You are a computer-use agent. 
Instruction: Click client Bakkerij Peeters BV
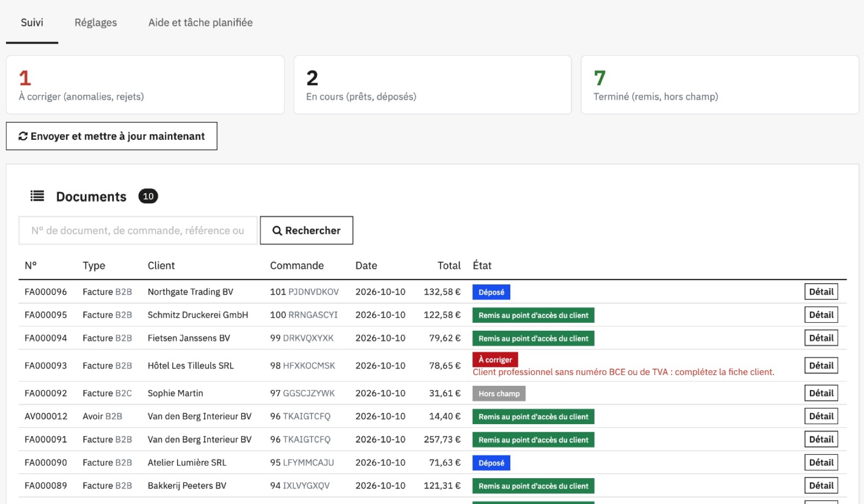click(187, 486)
